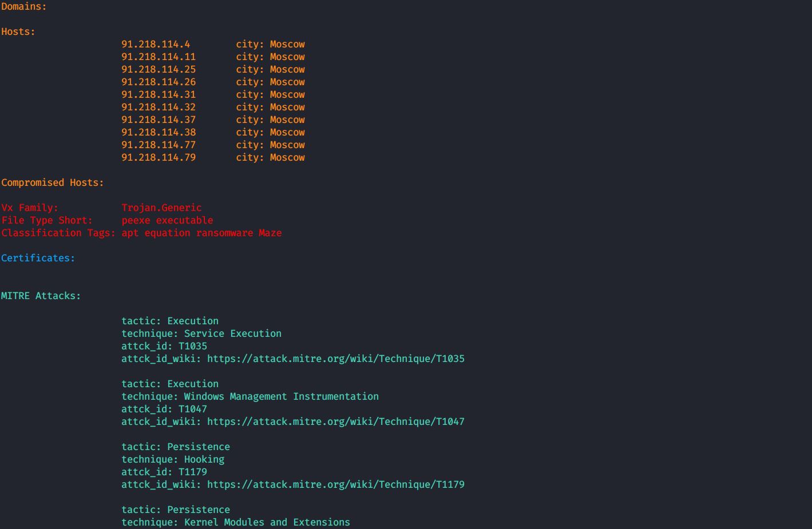Click the 'attck_id: T1179' line
The image size is (812, 529).
164,472
